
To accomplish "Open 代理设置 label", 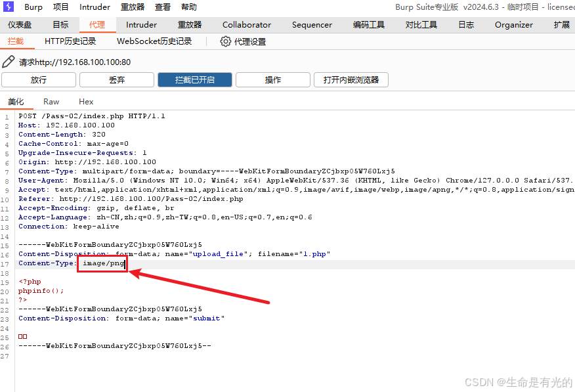I will 250,41.
